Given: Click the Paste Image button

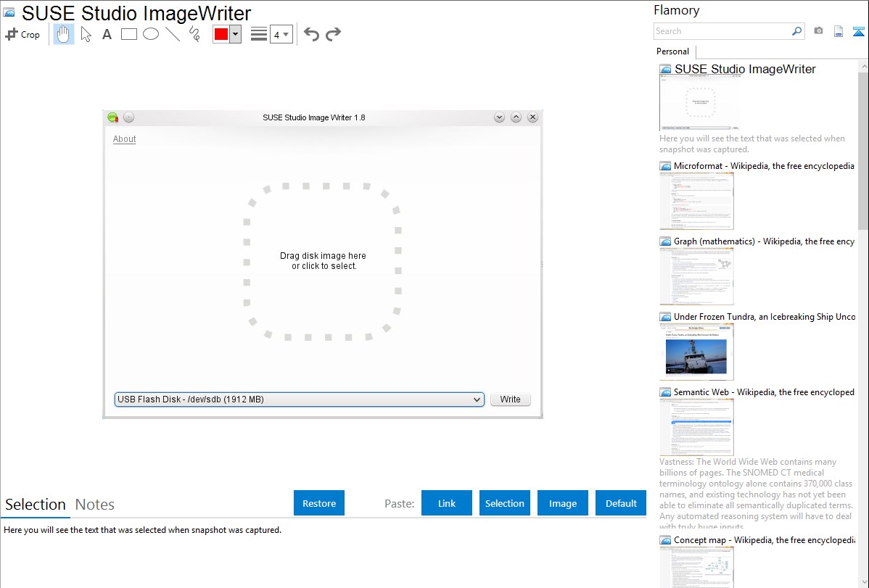Looking at the screenshot, I should tap(563, 503).
